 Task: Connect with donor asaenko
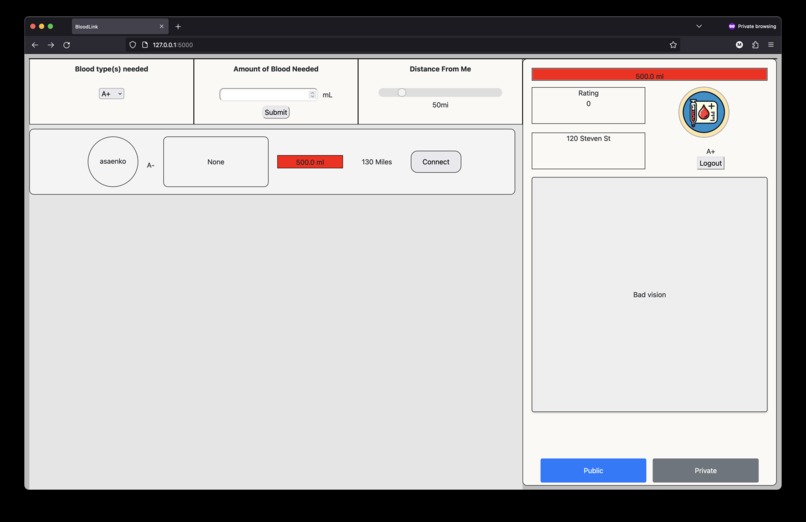click(x=436, y=162)
